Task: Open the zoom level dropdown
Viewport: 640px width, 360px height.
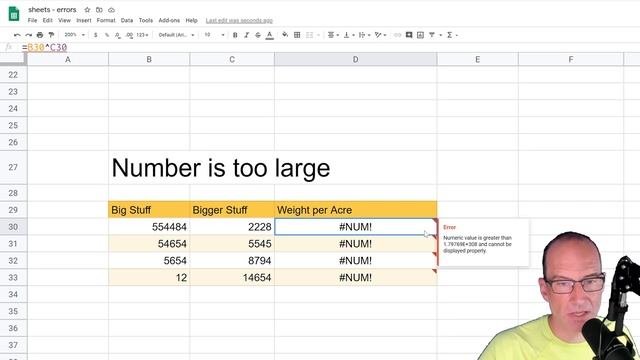Action: pos(74,35)
